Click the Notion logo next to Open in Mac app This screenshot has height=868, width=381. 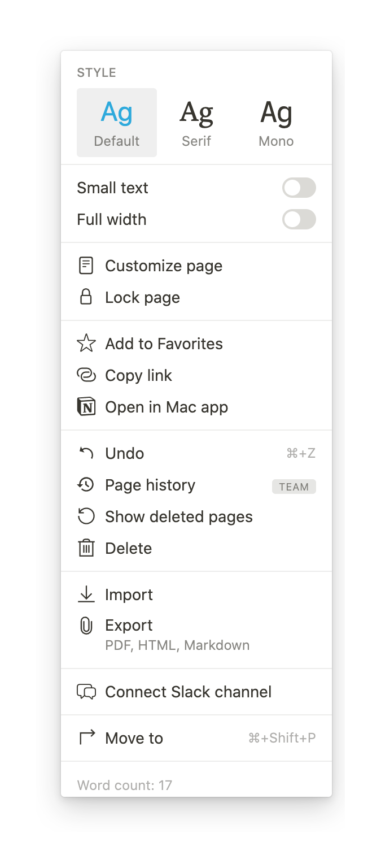86,406
